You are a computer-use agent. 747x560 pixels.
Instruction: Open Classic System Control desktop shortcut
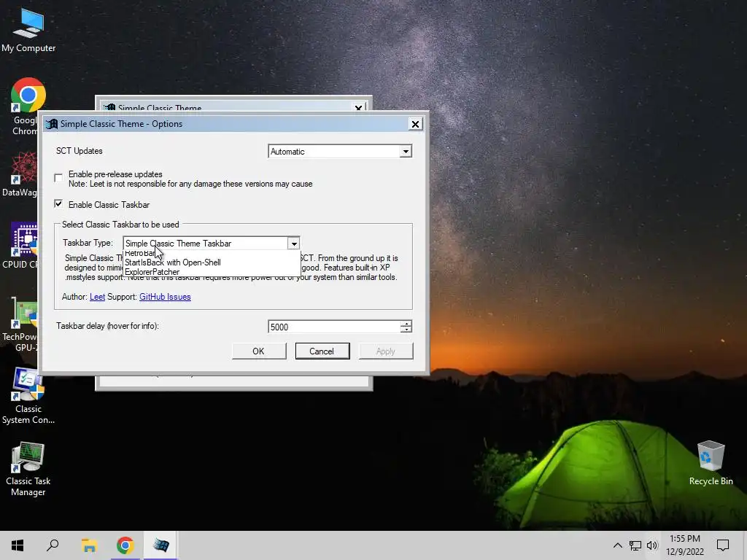[x=28, y=396]
